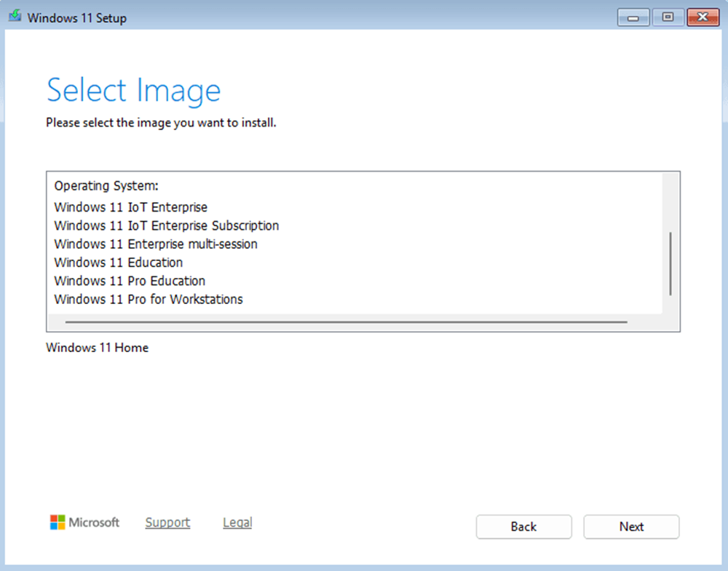728x571 pixels.
Task: Select the Windows 11 Education image
Action: tap(118, 263)
